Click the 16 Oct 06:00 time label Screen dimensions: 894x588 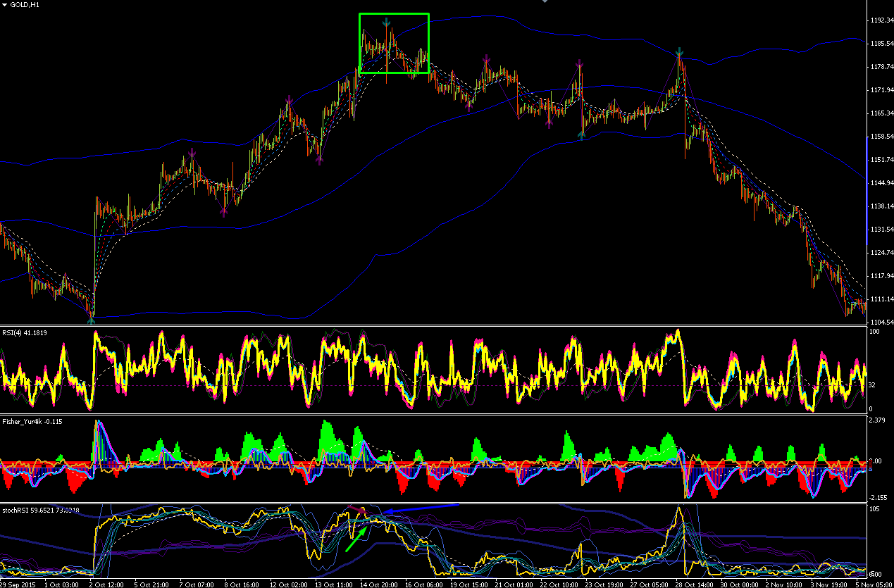click(424, 584)
